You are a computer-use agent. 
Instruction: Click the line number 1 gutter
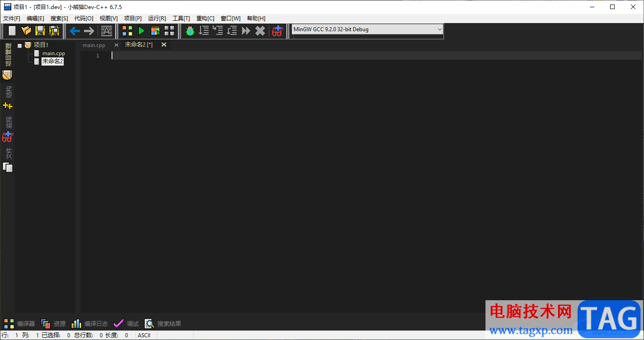[98, 56]
